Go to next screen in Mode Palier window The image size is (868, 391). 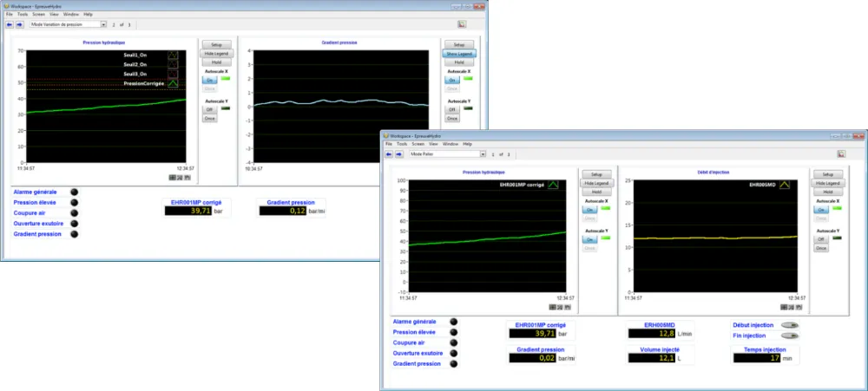point(398,153)
